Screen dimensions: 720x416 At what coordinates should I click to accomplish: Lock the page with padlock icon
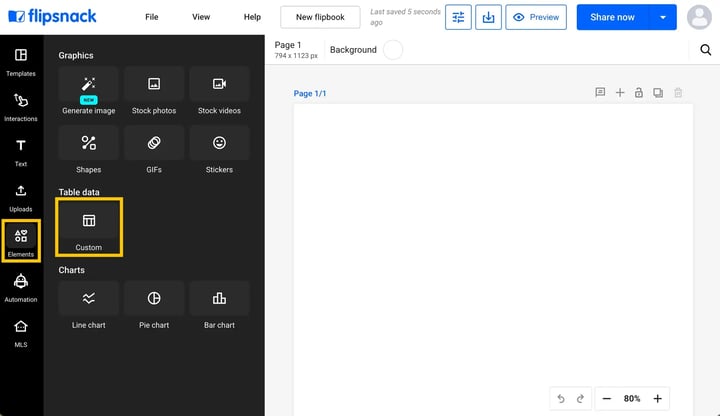[x=639, y=92]
